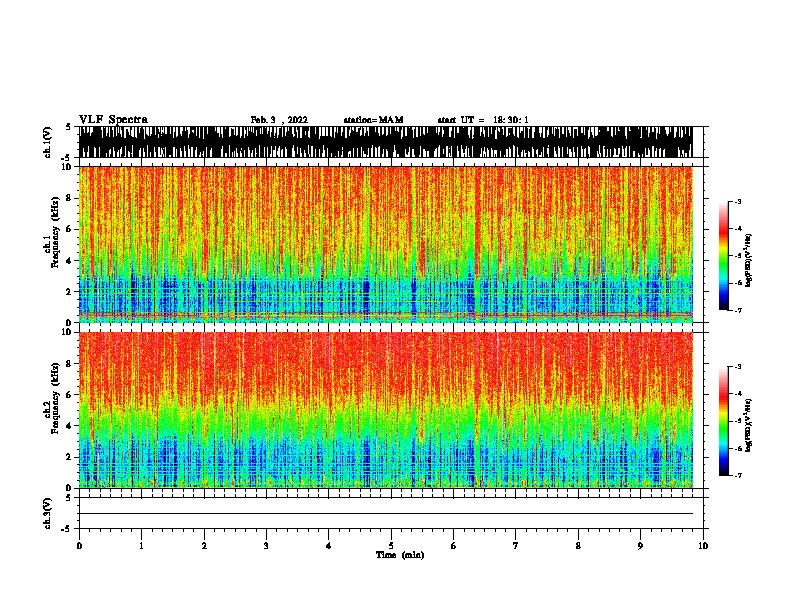Click time axis tick label "0"
This screenshot has height=612, width=792.
(79, 546)
